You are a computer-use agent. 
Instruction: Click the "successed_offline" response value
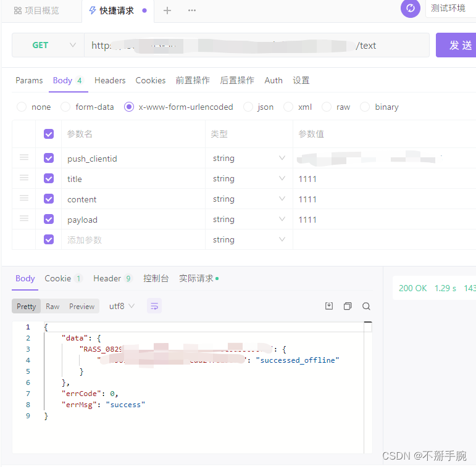click(x=297, y=360)
